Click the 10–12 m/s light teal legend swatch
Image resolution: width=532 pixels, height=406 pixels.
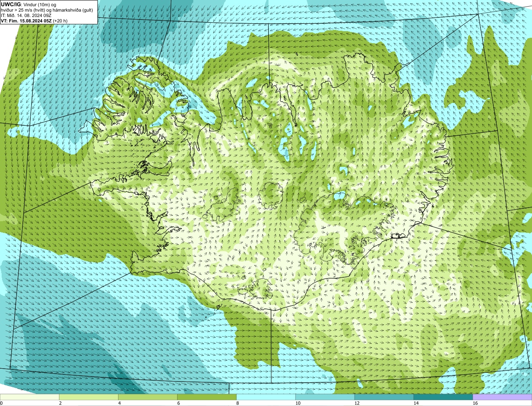(x=325, y=397)
